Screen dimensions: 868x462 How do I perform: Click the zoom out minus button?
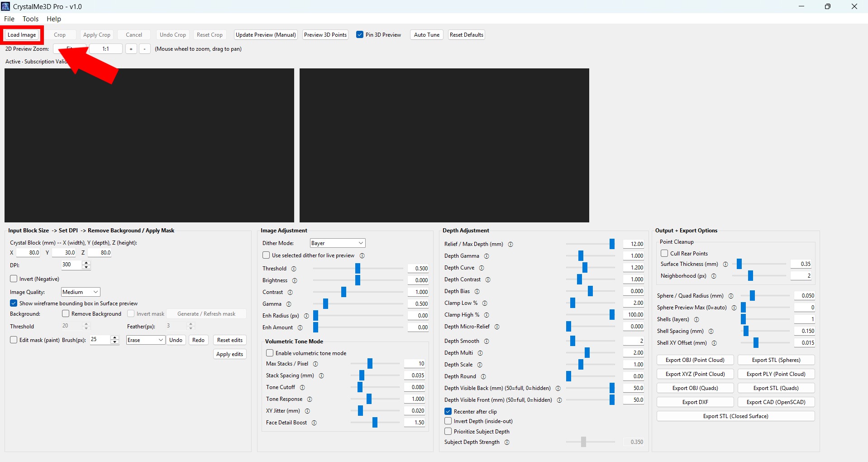point(144,49)
